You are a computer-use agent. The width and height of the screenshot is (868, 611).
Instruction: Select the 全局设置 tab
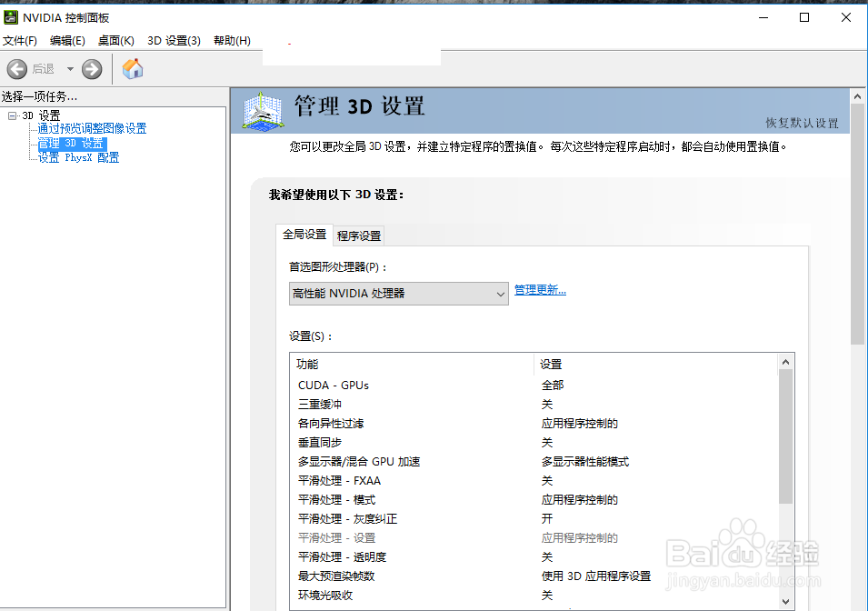point(304,235)
